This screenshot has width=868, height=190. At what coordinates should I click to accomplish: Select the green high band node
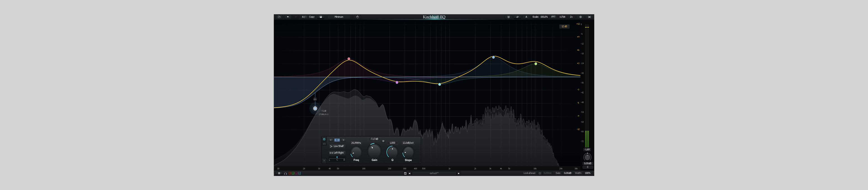coord(536,64)
